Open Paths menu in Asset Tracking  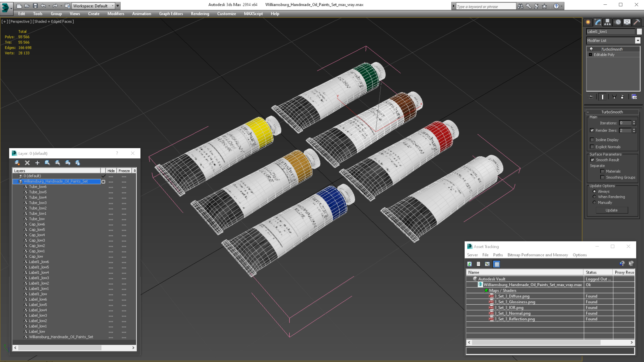point(498,255)
